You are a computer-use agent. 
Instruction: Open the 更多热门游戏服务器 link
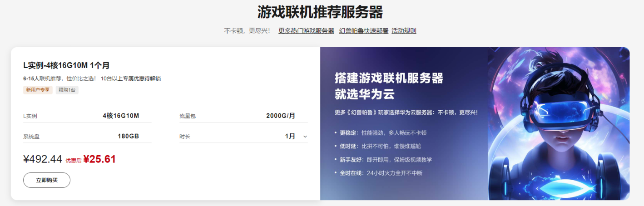(306, 31)
